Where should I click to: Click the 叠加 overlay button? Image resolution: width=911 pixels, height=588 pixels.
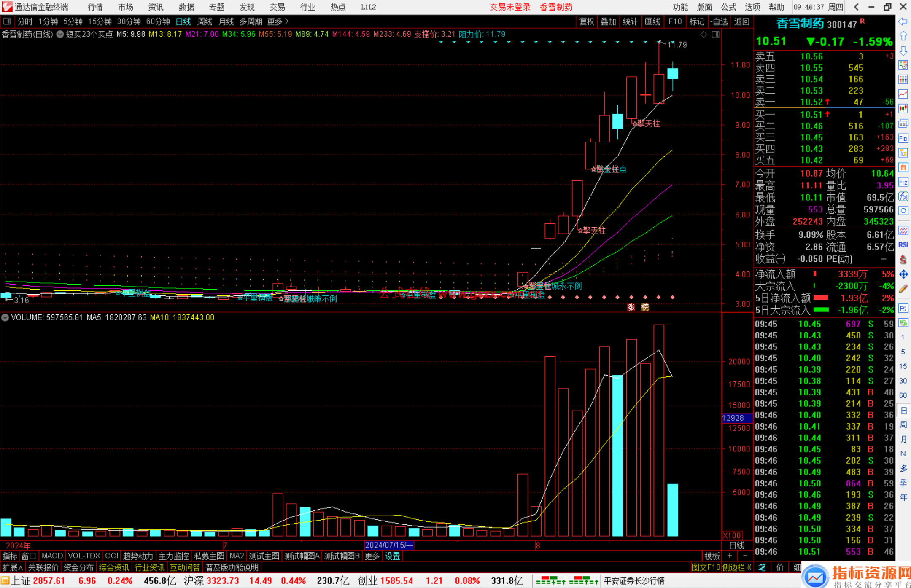(608, 21)
